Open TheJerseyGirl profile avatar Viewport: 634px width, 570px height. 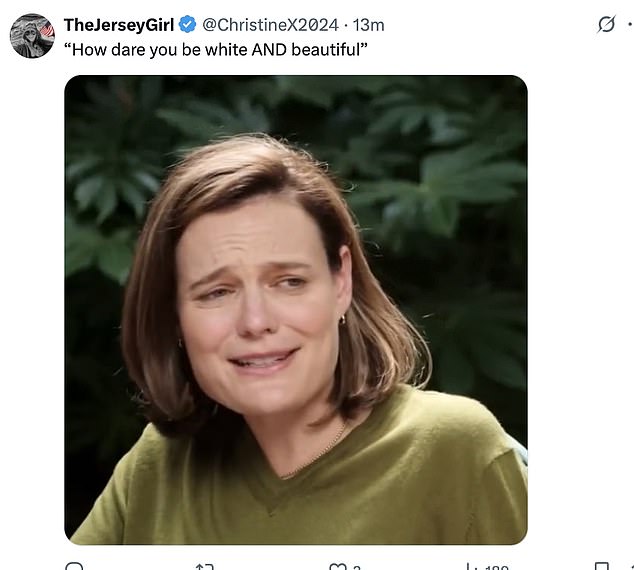pos(32,36)
